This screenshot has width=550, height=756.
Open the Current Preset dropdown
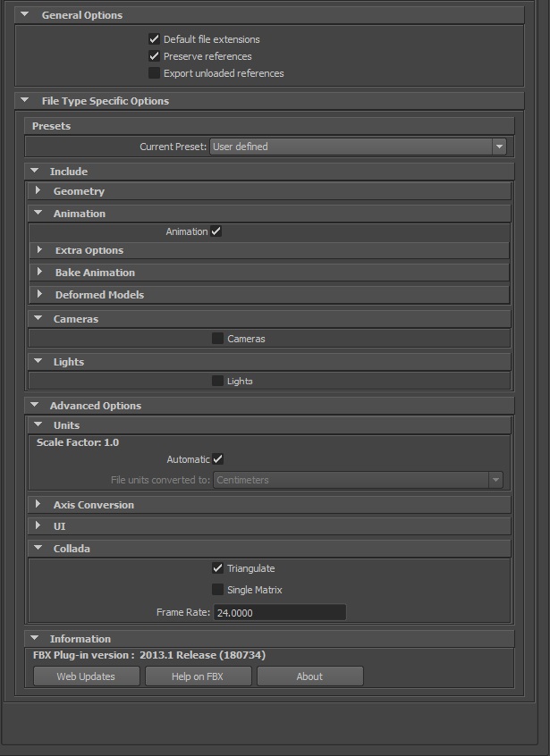358,147
